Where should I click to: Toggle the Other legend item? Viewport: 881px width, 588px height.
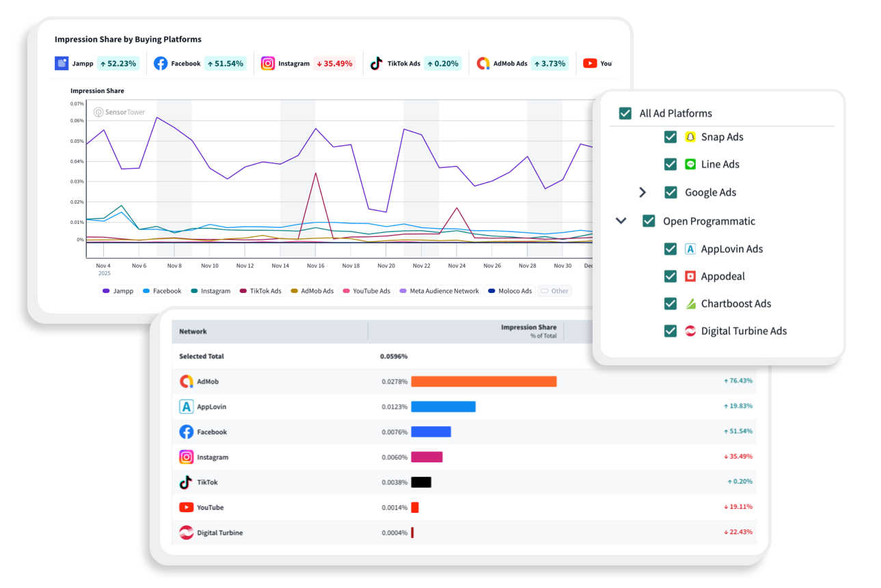click(554, 291)
